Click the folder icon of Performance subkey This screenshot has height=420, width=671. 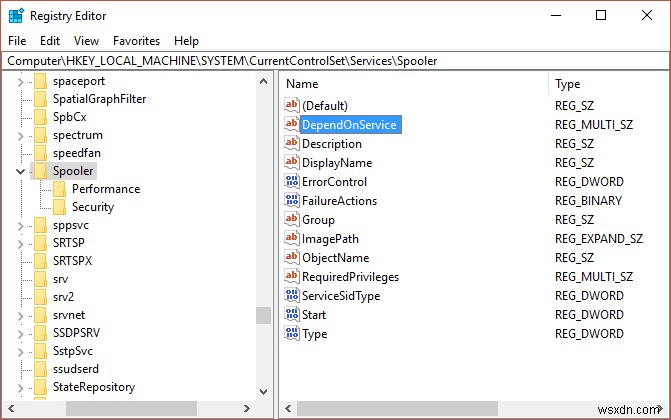click(x=59, y=189)
